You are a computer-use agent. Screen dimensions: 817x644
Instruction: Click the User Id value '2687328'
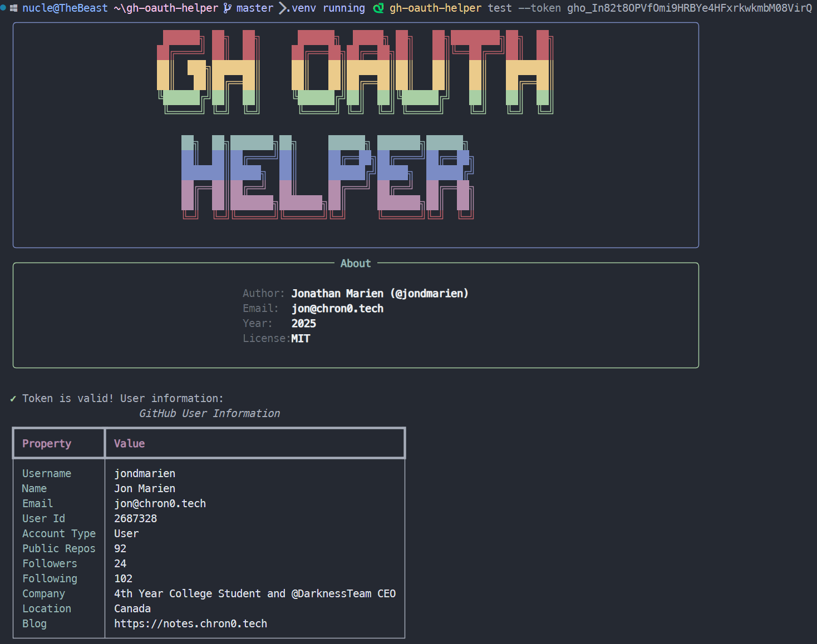(x=135, y=519)
